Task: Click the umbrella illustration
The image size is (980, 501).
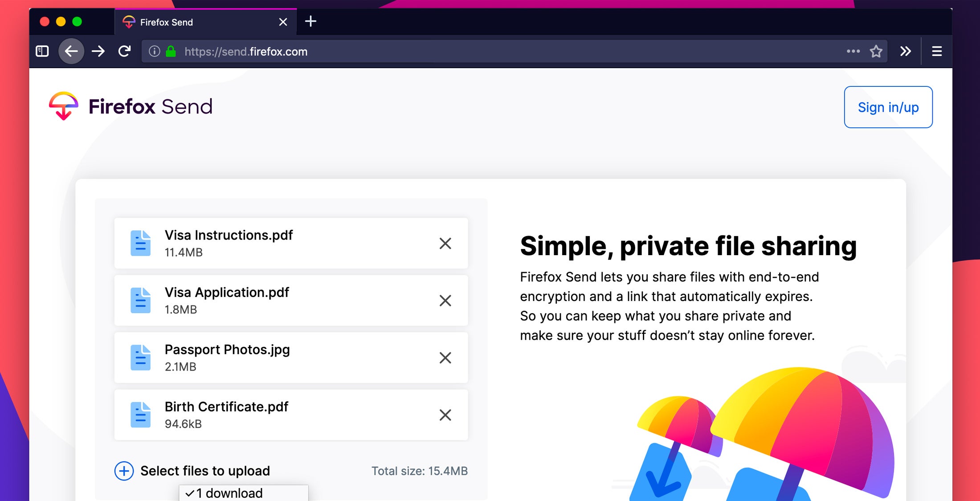Action: point(762,434)
